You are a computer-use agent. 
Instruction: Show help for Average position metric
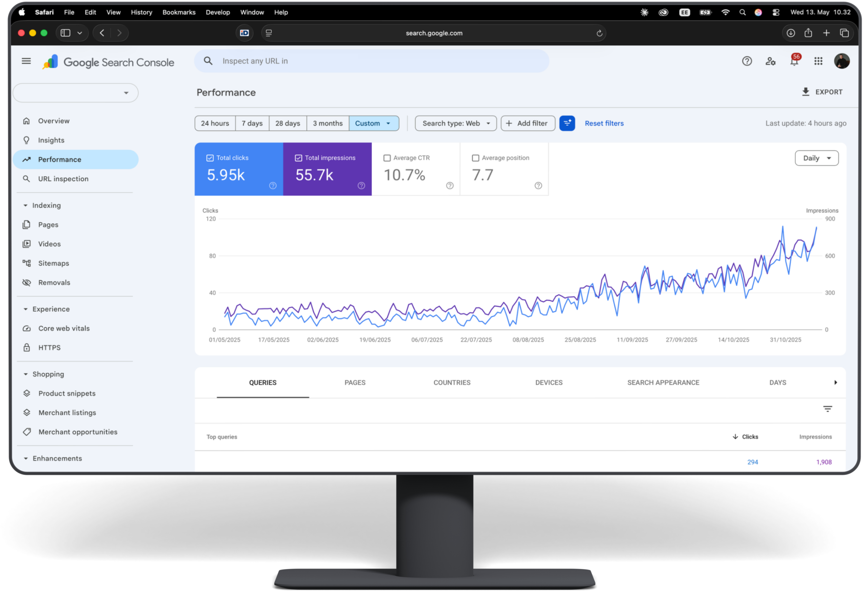point(538,186)
